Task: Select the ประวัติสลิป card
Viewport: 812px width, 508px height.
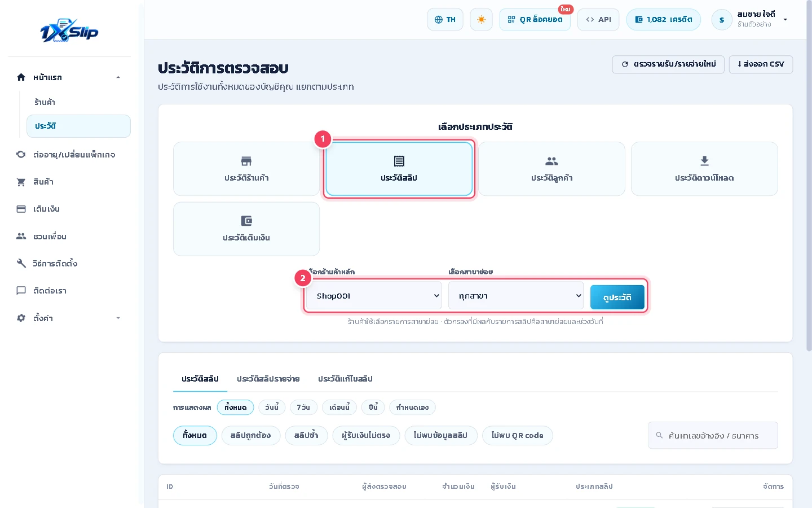Action: pos(399,169)
